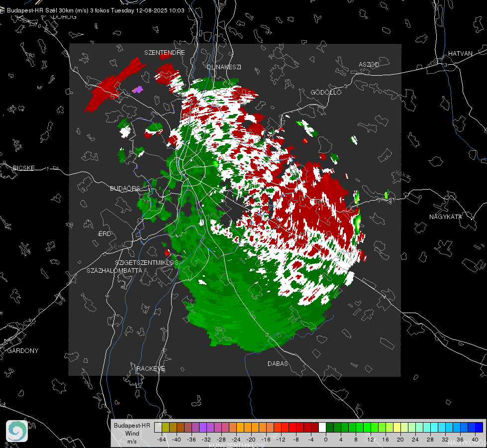Click the SZIGETSZENTMIKLÓS label

coord(147,263)
